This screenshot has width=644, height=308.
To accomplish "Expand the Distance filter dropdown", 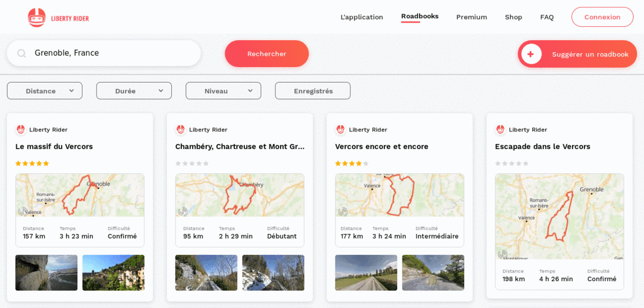I will 45,91.
